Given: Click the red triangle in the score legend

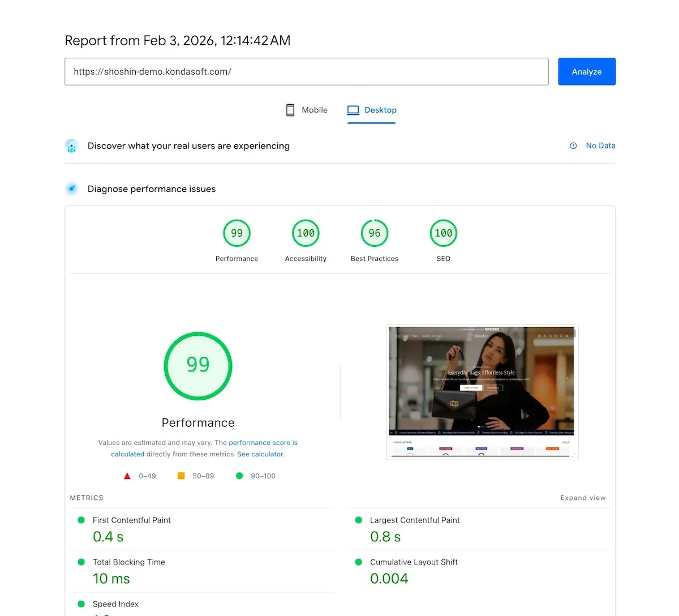Looking at the screenshot, I should coord(127,476).
